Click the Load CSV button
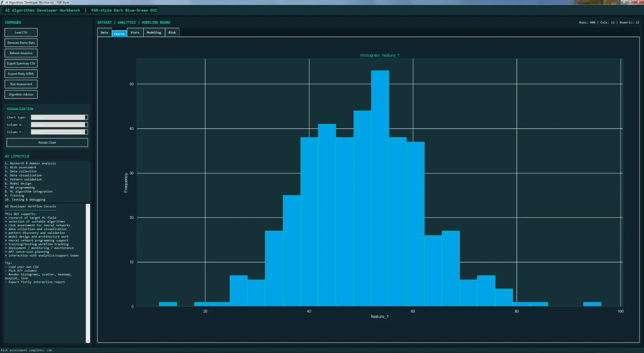Screen dimensions: 644x353 [21, 32]
